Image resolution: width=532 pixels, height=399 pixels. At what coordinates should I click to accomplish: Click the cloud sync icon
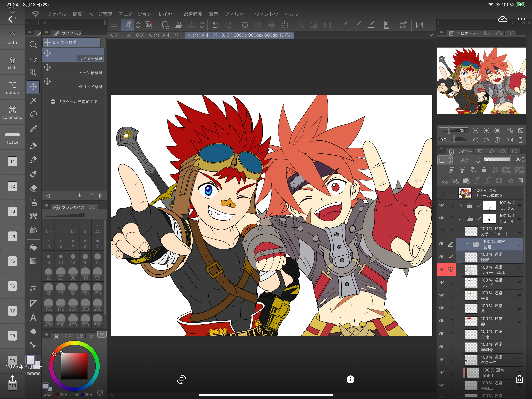pos(503,19)
